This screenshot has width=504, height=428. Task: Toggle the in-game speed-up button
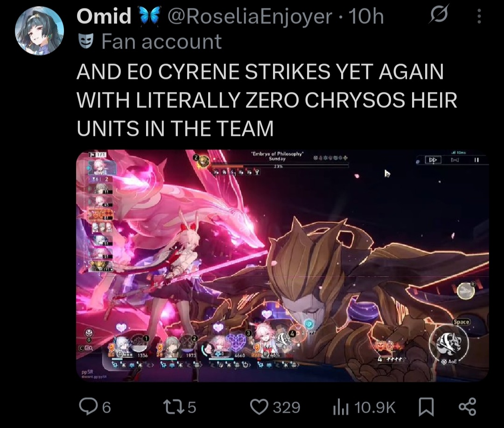(433, 160)
